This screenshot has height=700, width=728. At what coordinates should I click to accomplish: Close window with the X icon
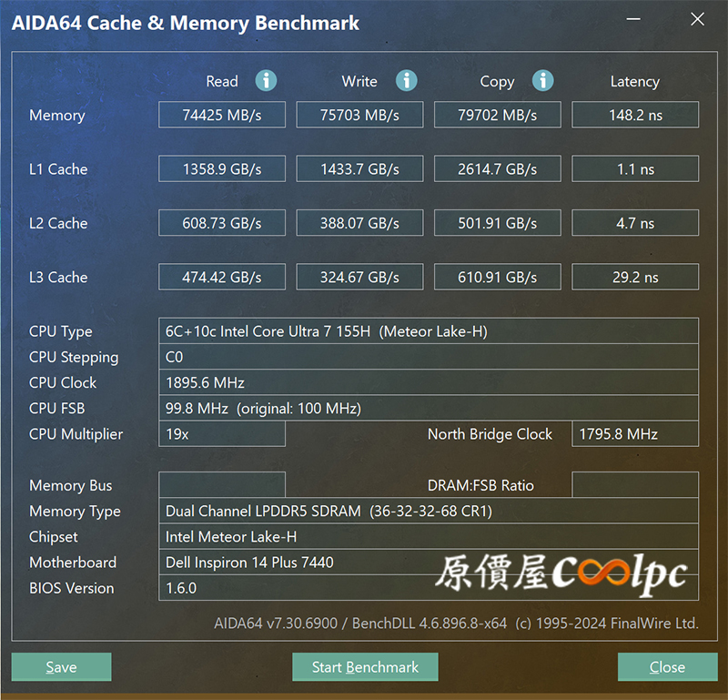(x=697, y=19)
